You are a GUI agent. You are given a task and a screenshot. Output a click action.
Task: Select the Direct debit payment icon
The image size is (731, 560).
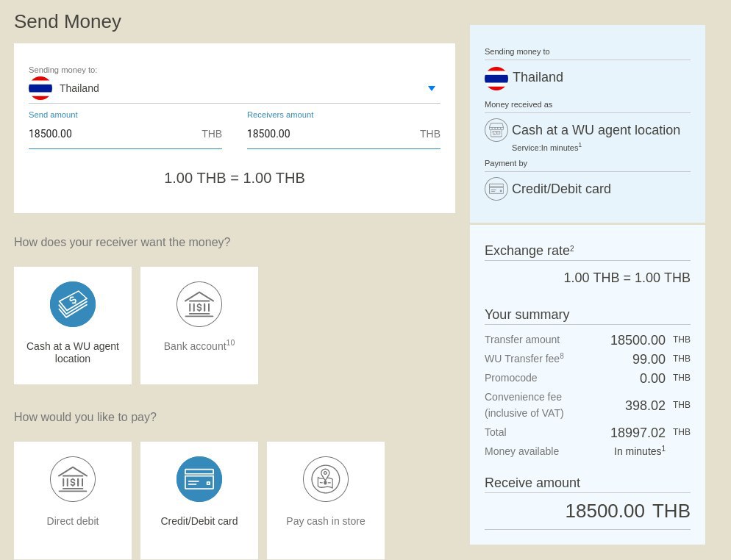(x=73, y=479)
